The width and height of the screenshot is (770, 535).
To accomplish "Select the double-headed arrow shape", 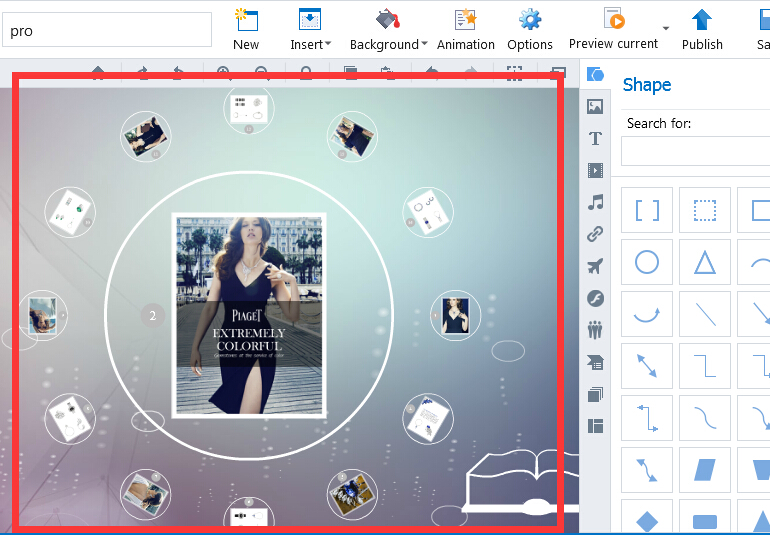I will (x=647, y=366).
